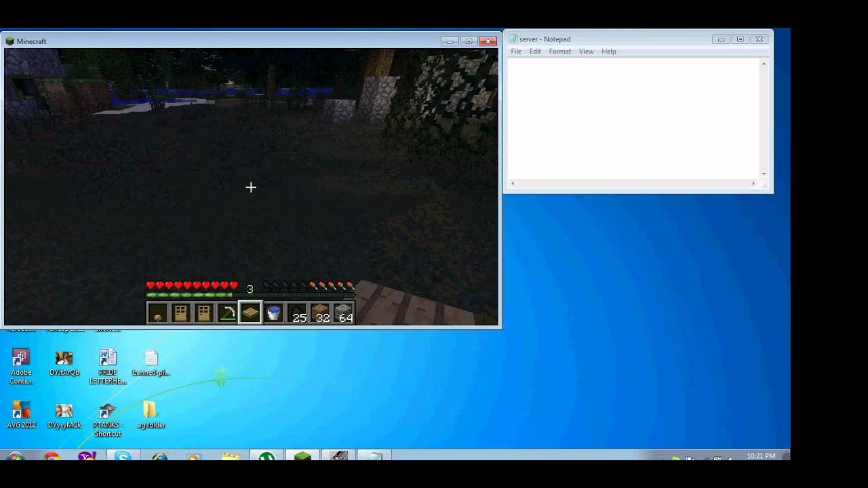Open the file explorer folder in taskbar
Image resolution: width=868 pixels, height=488 pixels.
231,456
